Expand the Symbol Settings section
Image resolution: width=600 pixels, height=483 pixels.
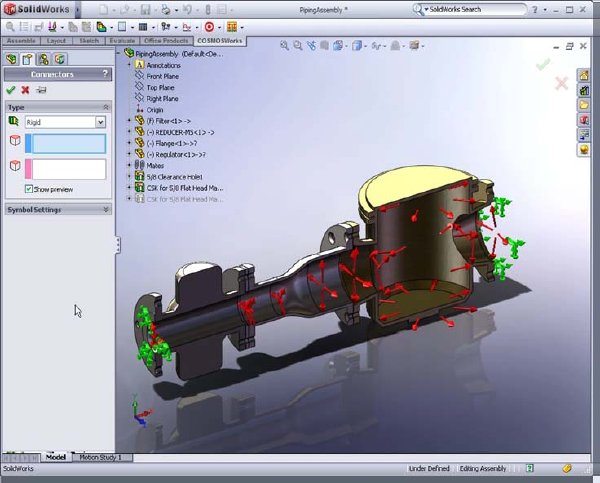point(106,209)
